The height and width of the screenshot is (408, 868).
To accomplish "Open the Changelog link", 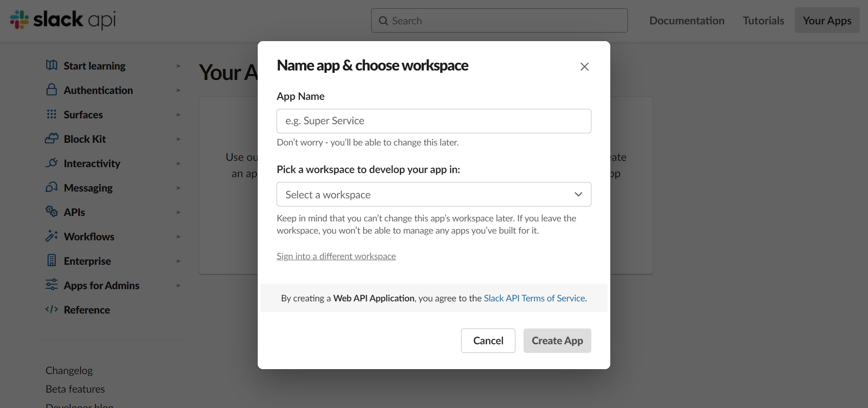I will pos(69,370).
